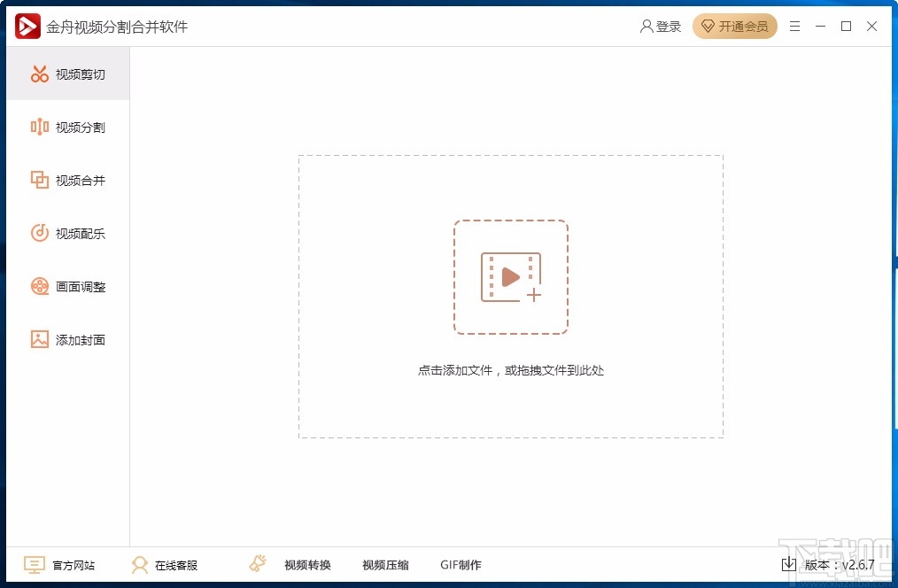Click the user profile icon next to 登录

(x=646, y=27)
